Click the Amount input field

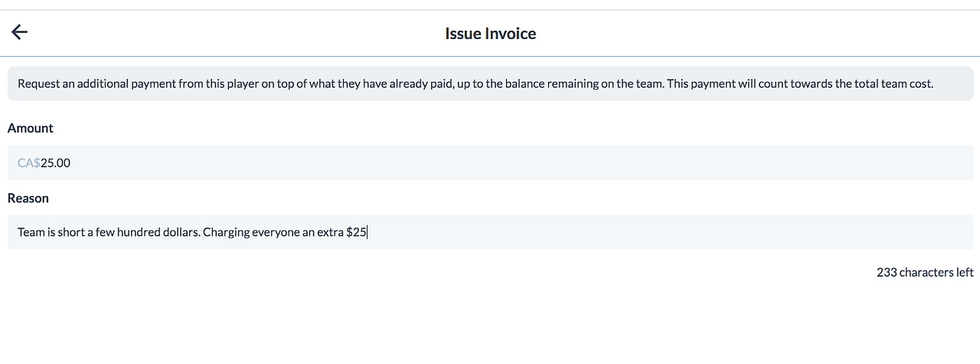[490, 162]
